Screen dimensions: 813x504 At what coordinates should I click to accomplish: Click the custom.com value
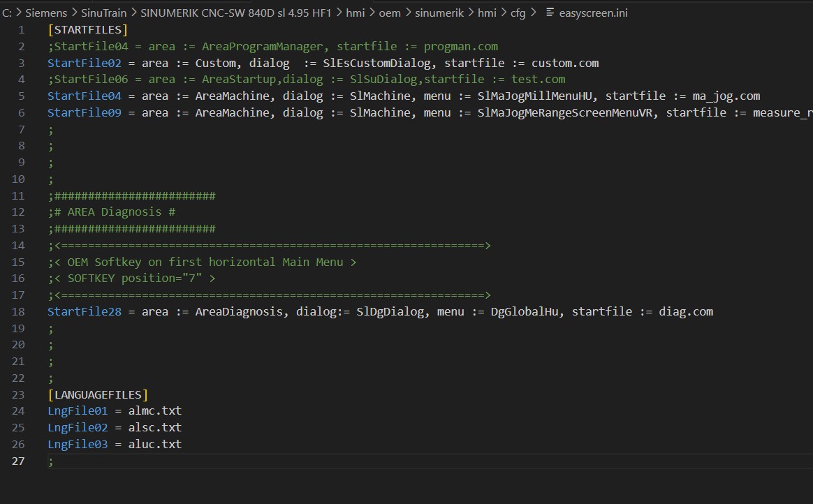pyautogui.click(x=565, y=64)
